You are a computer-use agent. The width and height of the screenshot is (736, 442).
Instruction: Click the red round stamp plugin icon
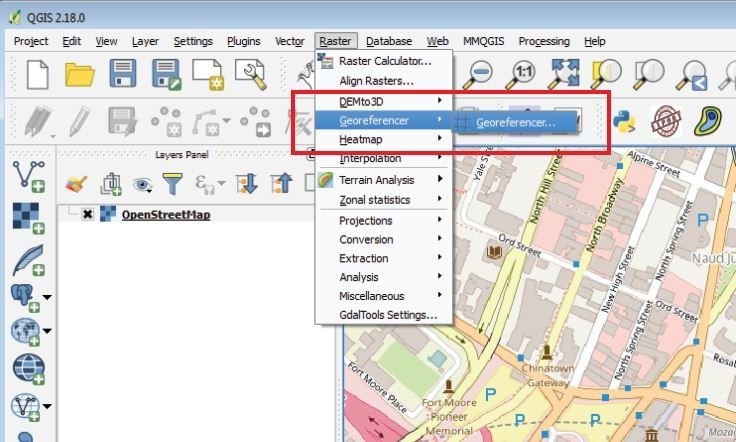click(x=666, y=121)
